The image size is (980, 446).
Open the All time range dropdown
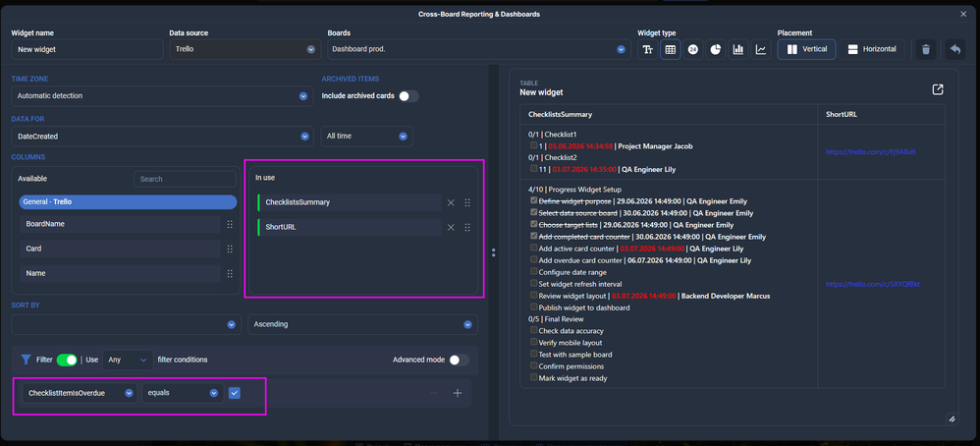pos(367,136)
